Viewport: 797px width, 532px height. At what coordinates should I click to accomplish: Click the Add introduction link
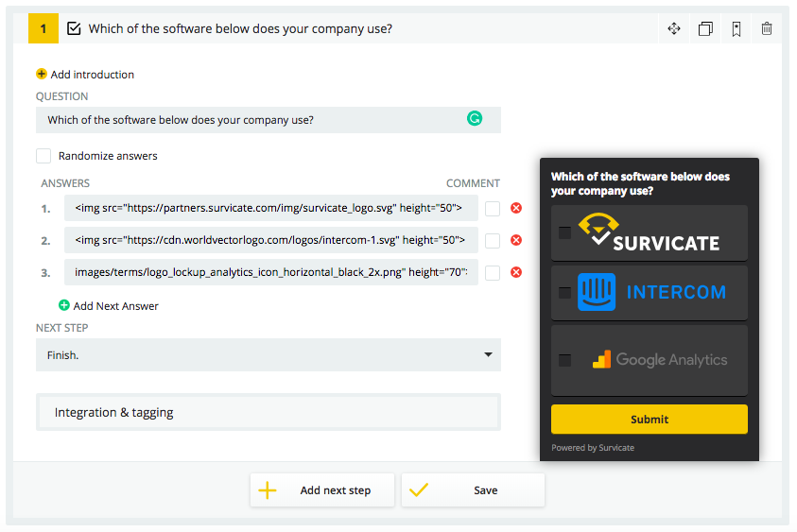(x=93, y=75)
